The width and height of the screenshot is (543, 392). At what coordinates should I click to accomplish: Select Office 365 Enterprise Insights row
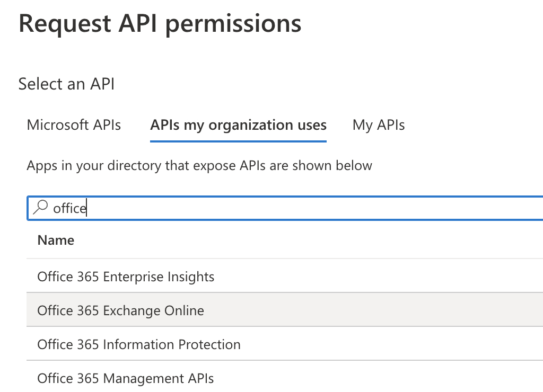[x=285, y=277]
